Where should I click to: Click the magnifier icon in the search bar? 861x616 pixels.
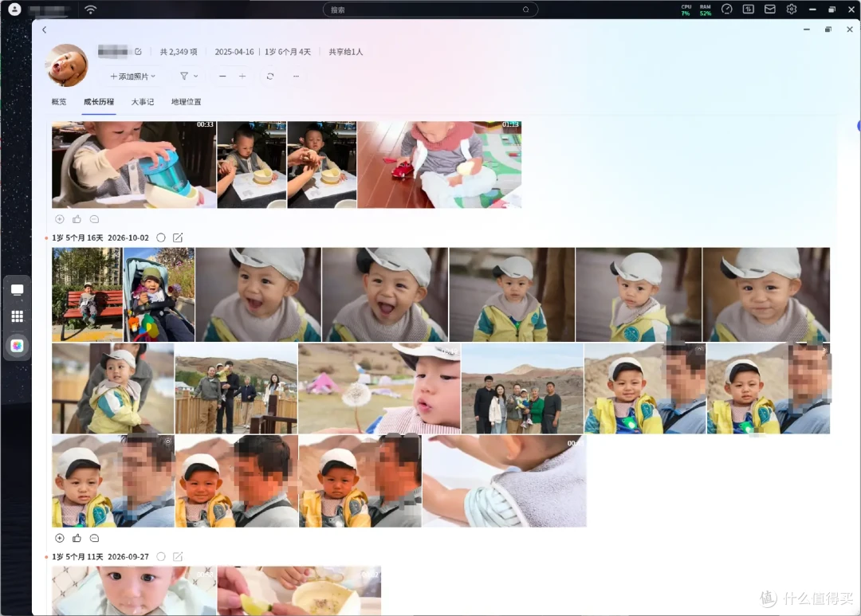(x=525, y=10)
